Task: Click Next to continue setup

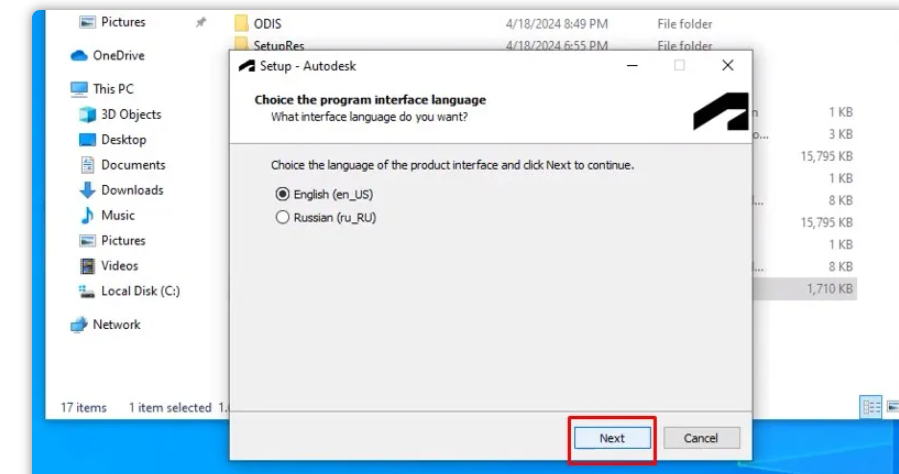Action: tap(612, 438)
